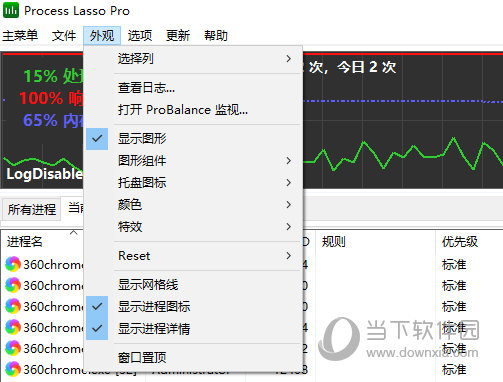Uncheck 显示进程图标 in the menu
Image resolution: width=503 pixels, height=382 pixels.
click(193, 307)
